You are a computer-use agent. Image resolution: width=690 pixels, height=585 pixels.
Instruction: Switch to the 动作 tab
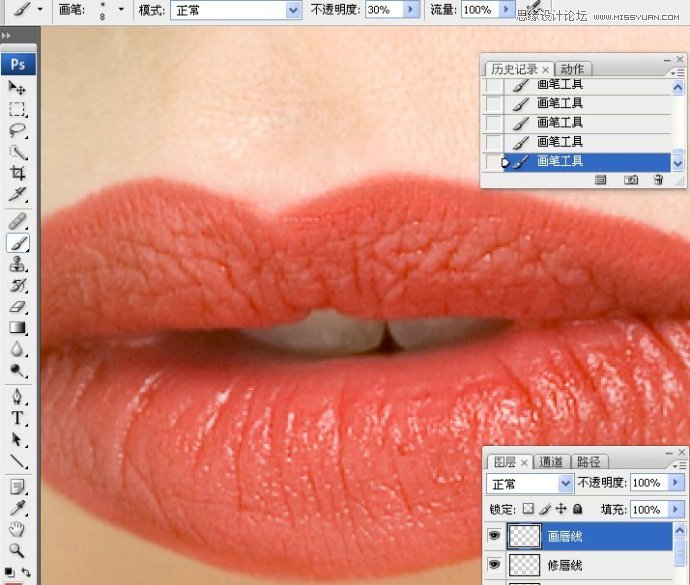pyautogui.click(x=573, y=69)
